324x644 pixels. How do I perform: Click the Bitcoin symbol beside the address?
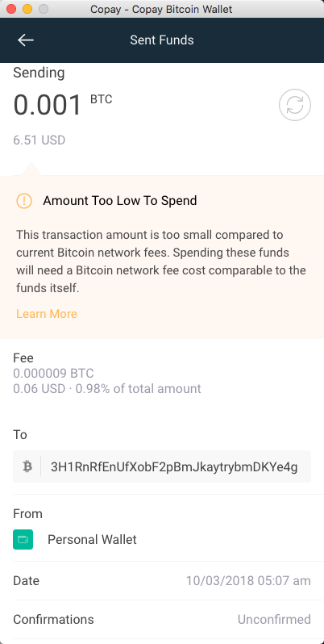[x=27, y=466]
